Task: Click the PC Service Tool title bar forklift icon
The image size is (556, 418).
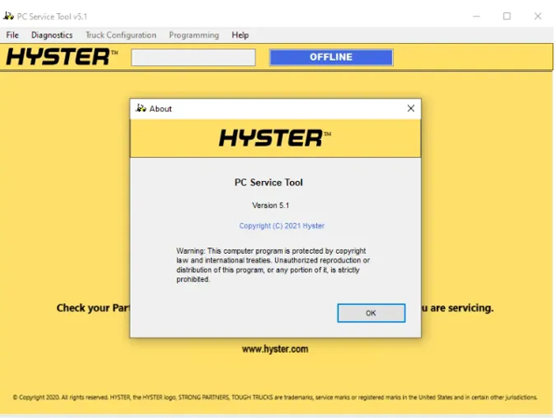Action: 9,16
